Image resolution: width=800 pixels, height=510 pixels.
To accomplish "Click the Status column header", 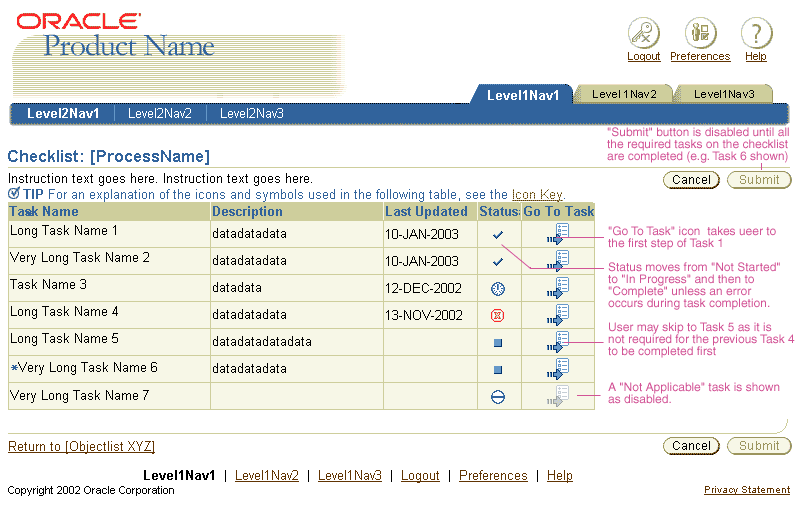I will click(x=499, y=211).
